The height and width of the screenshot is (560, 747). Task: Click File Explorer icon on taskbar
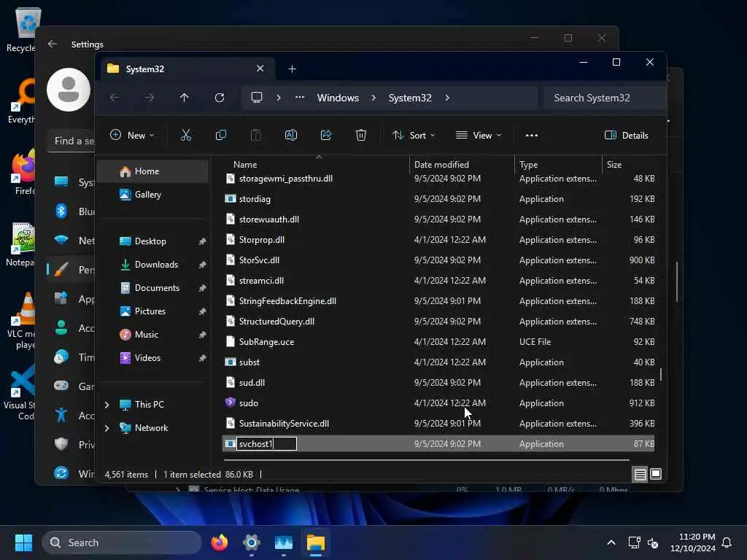pos(315,542)
